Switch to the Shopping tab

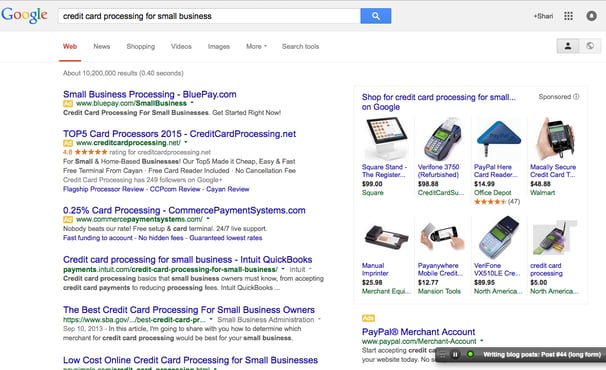pyautogui.click(x=141, y=46)
